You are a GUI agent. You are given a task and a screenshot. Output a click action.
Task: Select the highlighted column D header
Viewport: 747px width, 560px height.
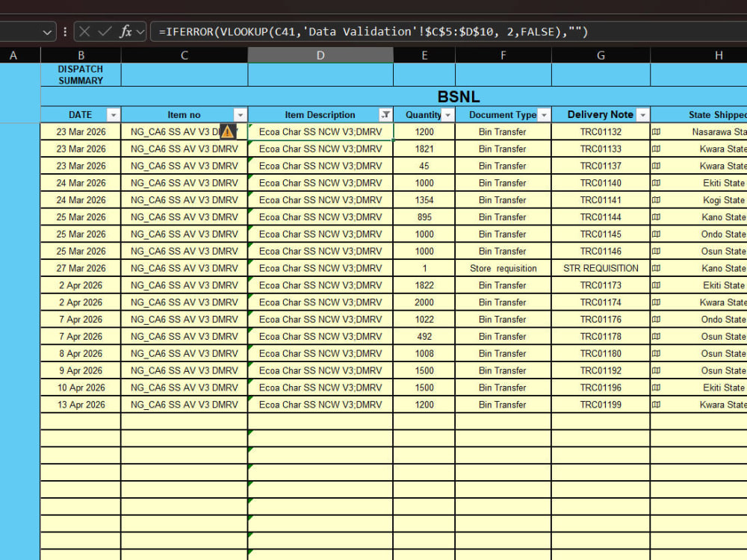[x=320, y=55]
